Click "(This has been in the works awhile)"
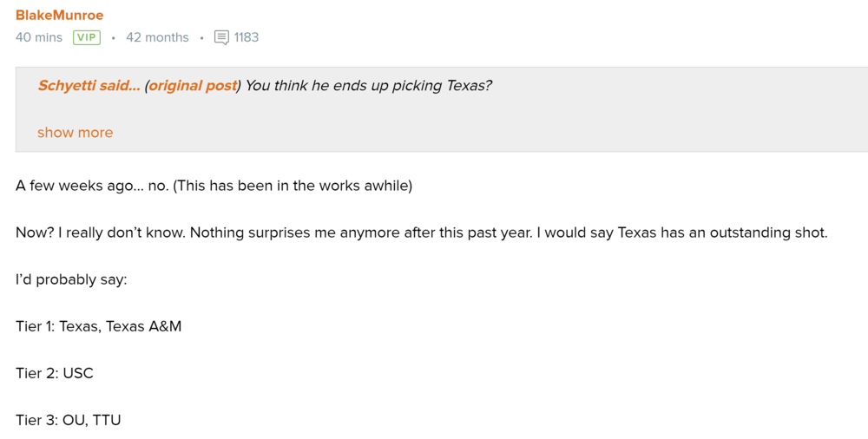This screenshot has width=868, height=439. click(x=293, y=186)
